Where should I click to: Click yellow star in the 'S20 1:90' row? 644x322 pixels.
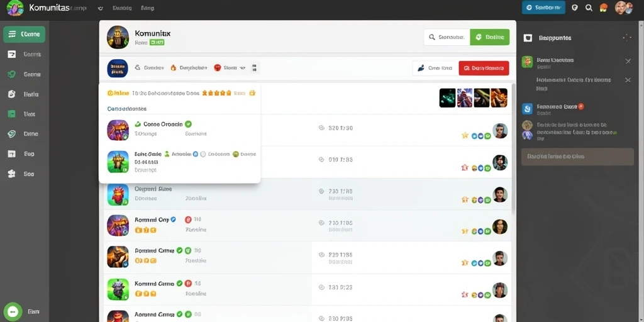pyautogui.click(x=465, y=135)
